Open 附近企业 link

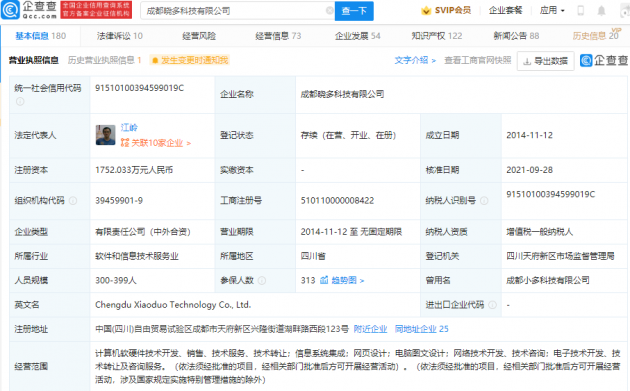[370, 329]
